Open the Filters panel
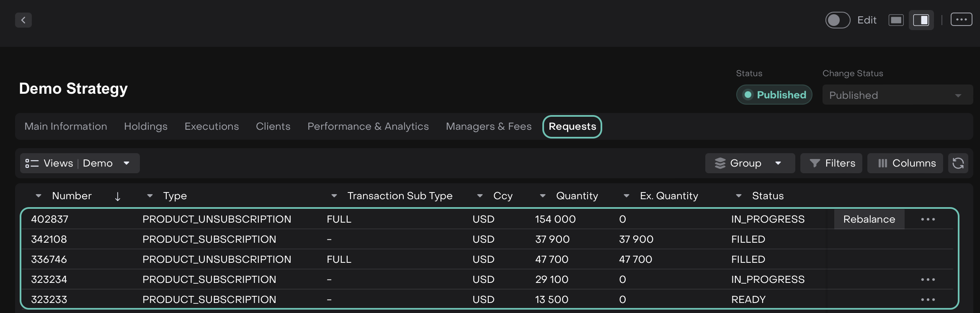This screenshot has width=980, height=313. pyautogui.click(x=831, y=163)
